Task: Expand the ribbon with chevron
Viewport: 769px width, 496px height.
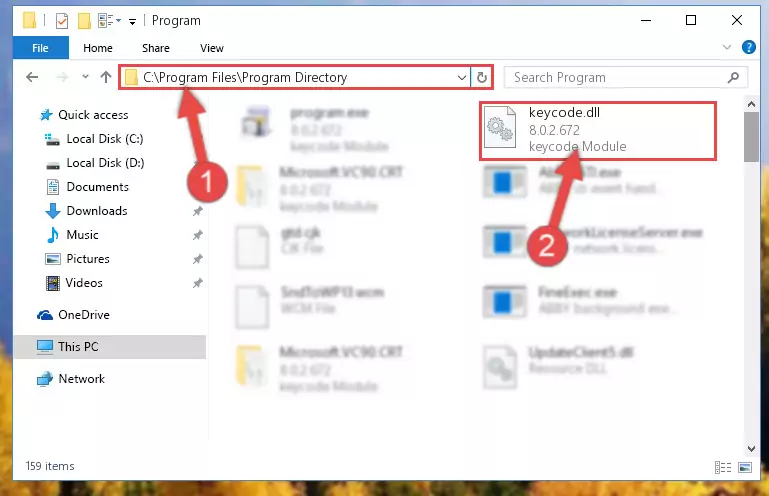Action: [727, 47]
